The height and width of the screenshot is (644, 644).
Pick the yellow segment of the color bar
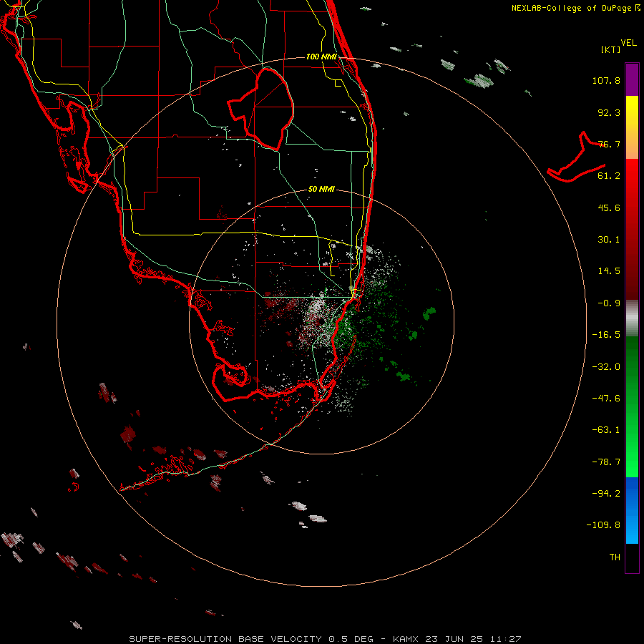coord(632,112)
